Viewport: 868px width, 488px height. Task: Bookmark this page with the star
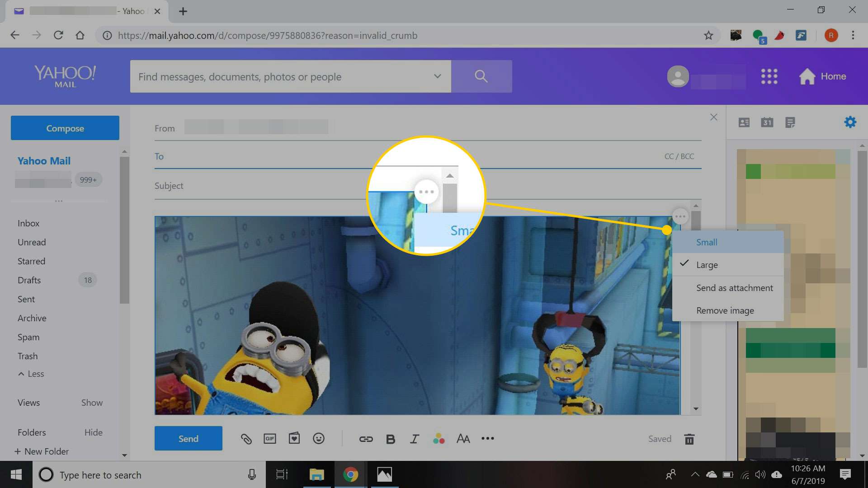click(708, 35)
